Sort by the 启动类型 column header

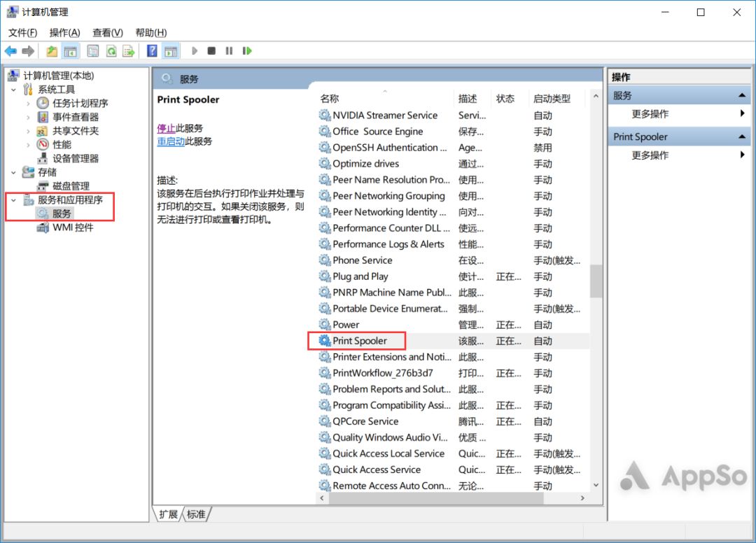556,99
